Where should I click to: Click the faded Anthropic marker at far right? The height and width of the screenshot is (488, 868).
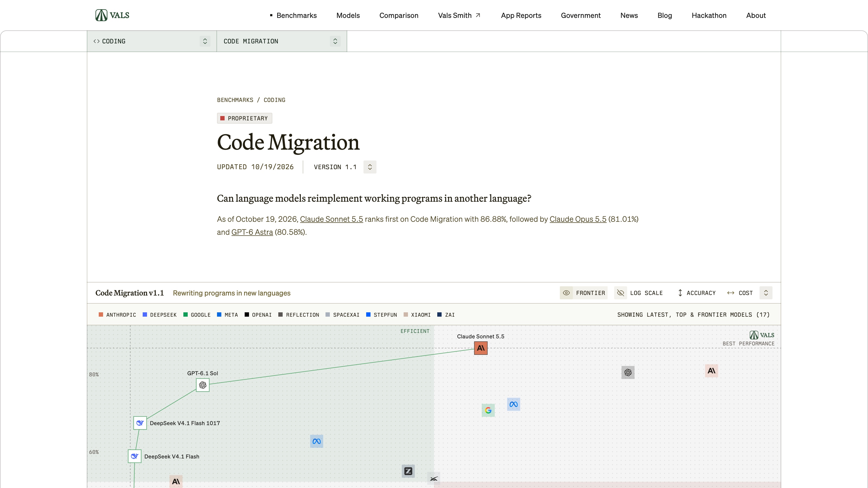(711, 371)
